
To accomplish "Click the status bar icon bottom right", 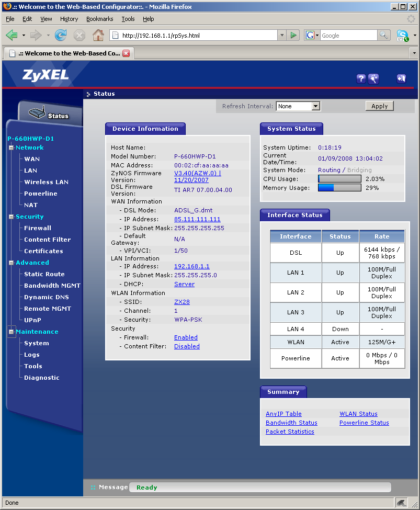I will pos(401,503).
